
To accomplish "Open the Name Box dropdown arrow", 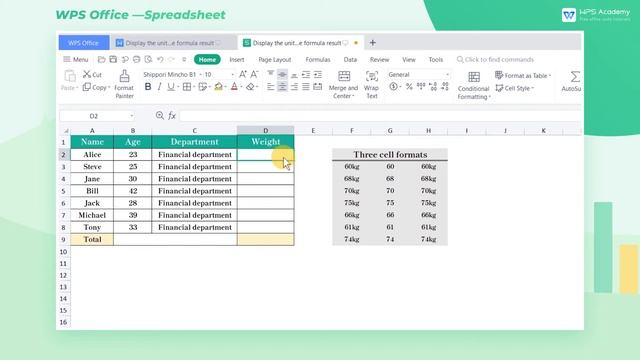I will pyautogui.click(x=131, y=116).
